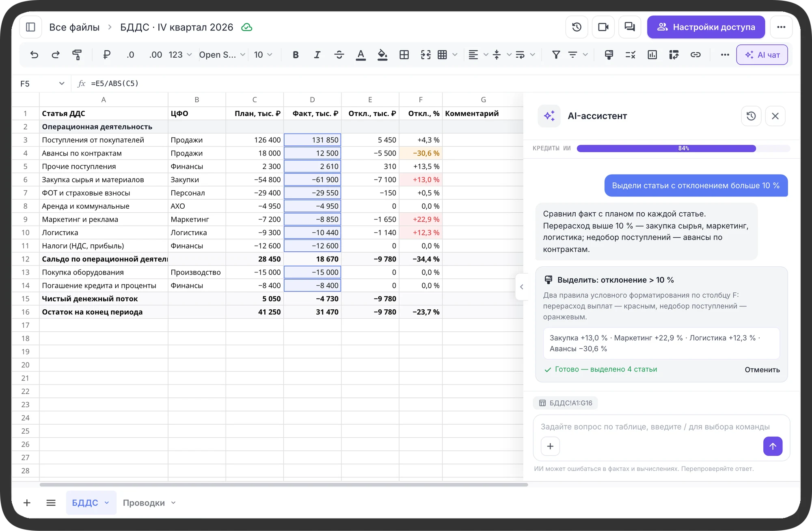The width and height of the screenshot is (812, 531).
Task: Click the undo arrow icon
Action: point(34,55)
